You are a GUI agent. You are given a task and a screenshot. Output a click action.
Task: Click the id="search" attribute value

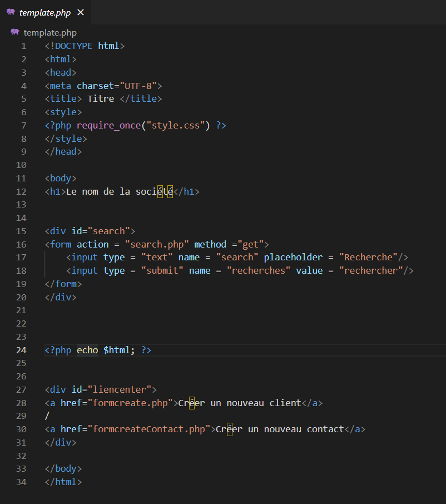(108, 231)
